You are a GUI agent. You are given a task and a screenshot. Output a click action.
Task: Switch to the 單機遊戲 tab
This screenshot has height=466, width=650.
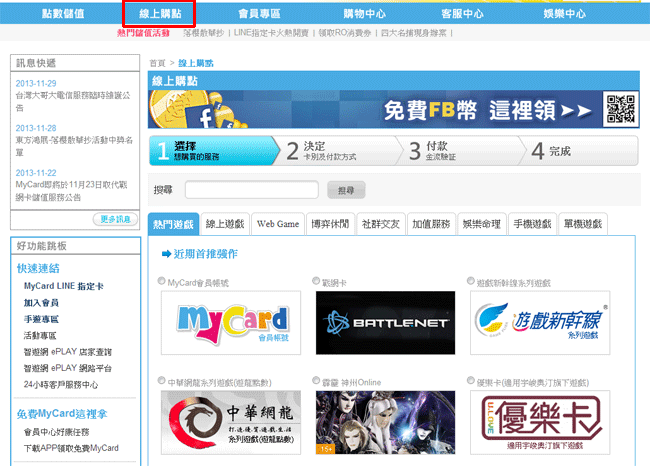pos(583,224)
